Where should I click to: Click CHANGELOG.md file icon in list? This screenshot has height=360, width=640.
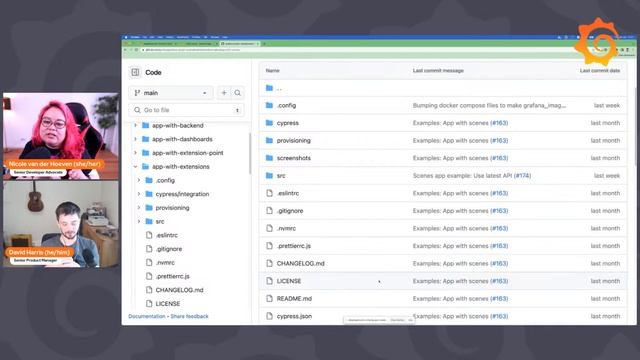click(x=269, y=263)
